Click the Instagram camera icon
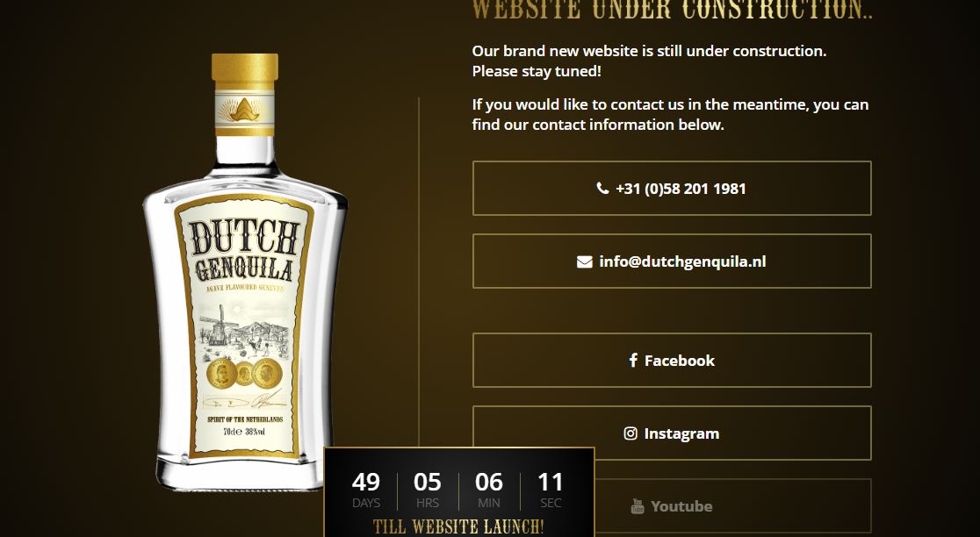 631,433
